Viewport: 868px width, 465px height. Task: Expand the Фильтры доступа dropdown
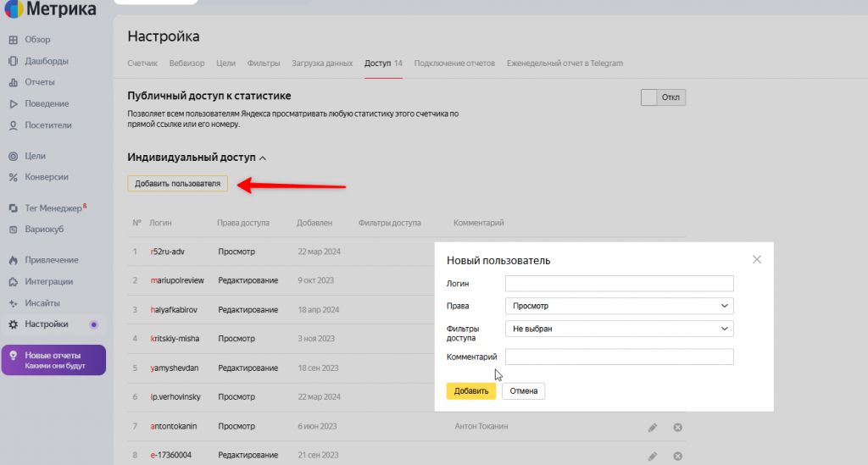(x=619, y=329)
